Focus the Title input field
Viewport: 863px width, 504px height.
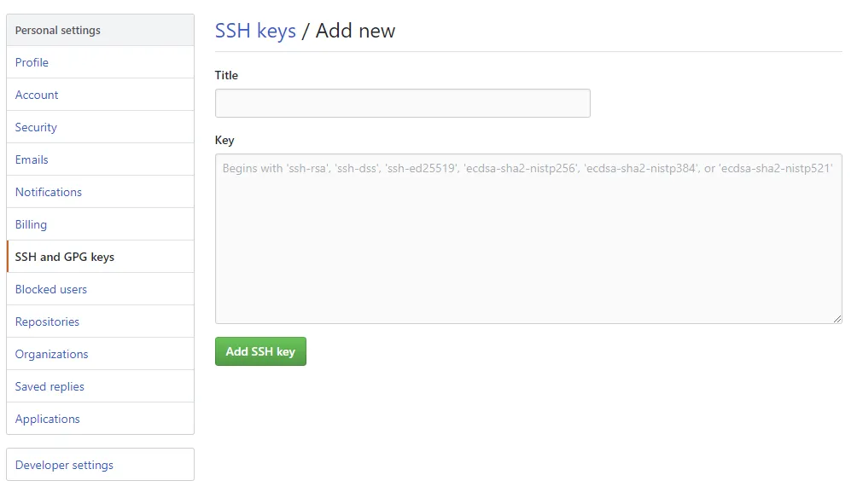tap(402, 103)
